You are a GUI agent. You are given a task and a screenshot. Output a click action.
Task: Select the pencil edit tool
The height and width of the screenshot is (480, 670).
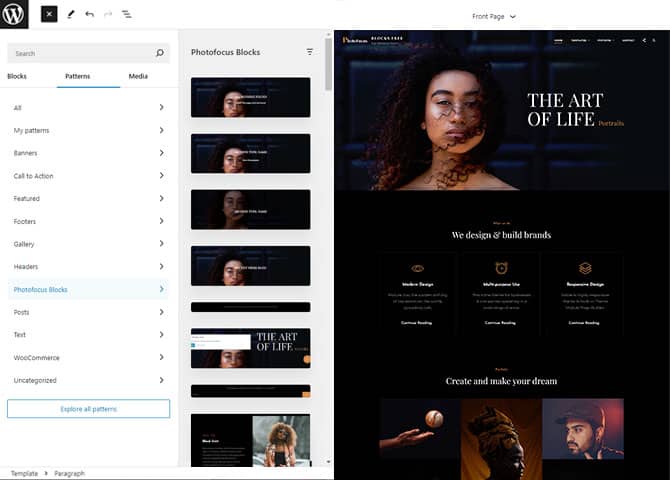pyautogui.click(x=70, y=15)
